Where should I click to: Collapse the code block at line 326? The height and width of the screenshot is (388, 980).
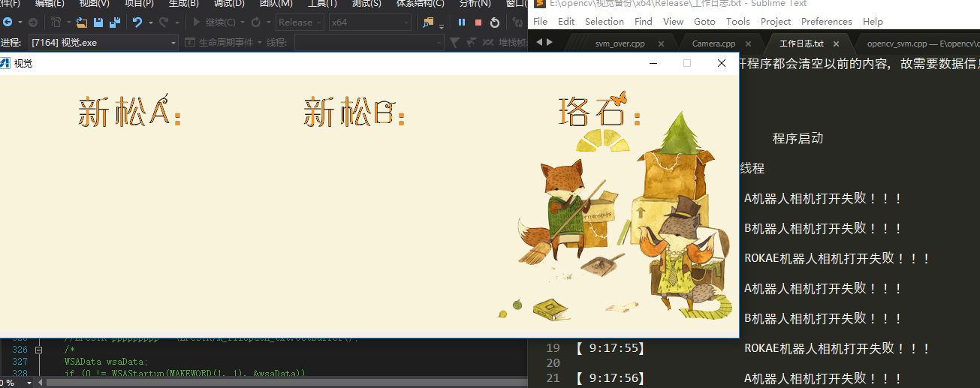[x=38, y=350]
